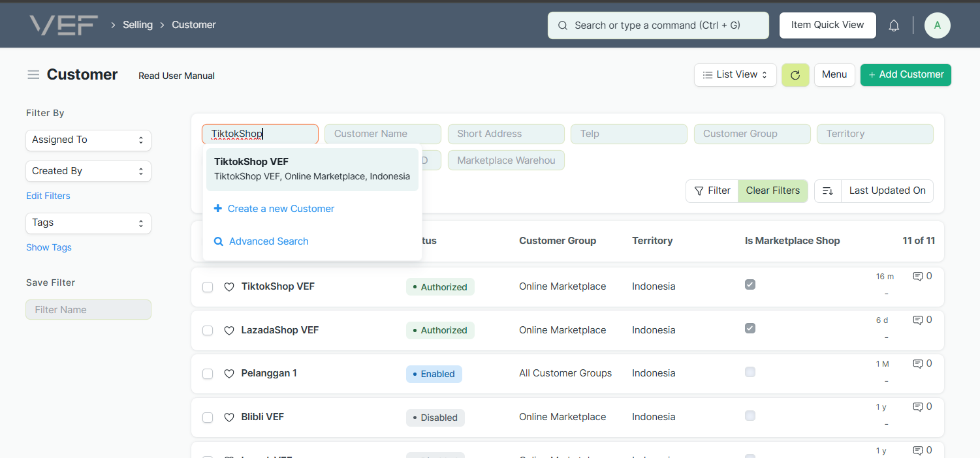This screenshot has width=980, height=458.
Task: Click the Show Tags link
Action: [x=49, y=247]
